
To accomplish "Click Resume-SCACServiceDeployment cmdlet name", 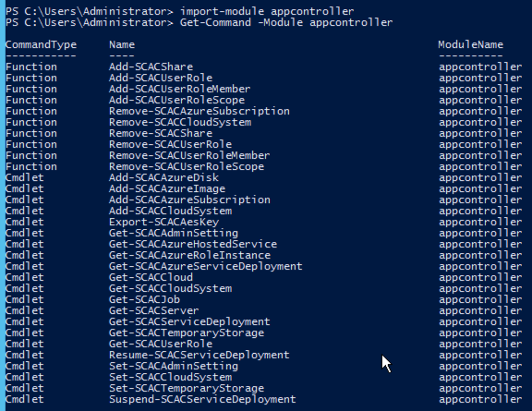I will click(x=199, y=355).
